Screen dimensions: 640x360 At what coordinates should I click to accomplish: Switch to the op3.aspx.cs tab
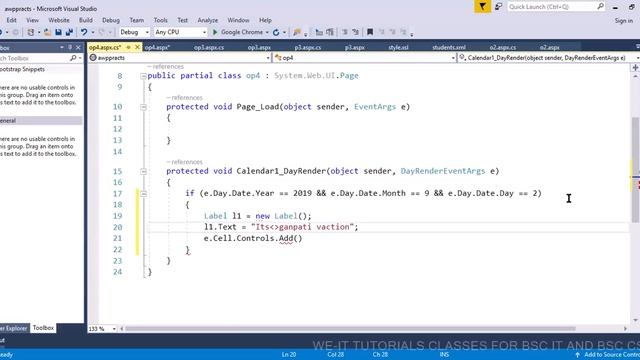point(209,47)
